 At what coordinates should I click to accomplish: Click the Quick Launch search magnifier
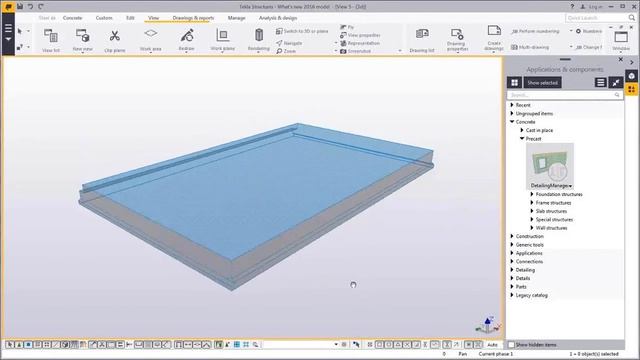point(632,18)
